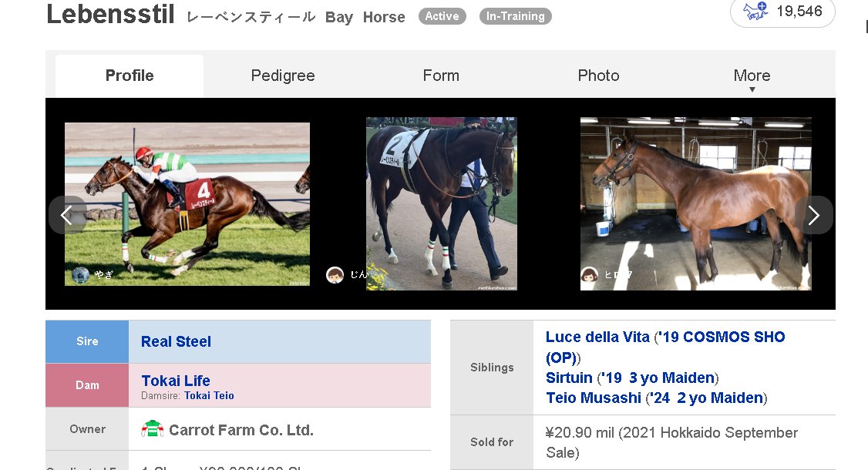Click the Dam label cell
The height and width of the screenshot is (470, 868).
(x=87, y=385)
